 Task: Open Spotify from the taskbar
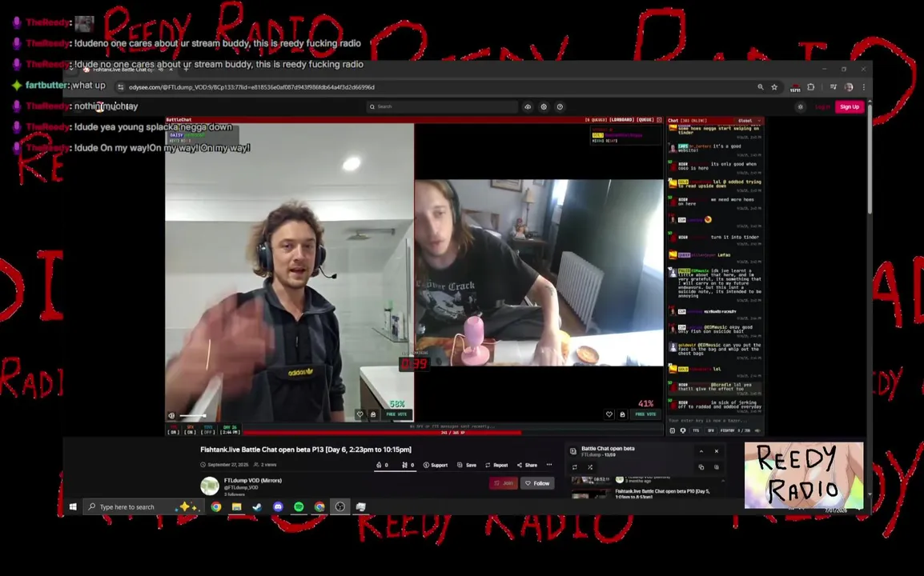pyautogui.click(x=299, y=506)
